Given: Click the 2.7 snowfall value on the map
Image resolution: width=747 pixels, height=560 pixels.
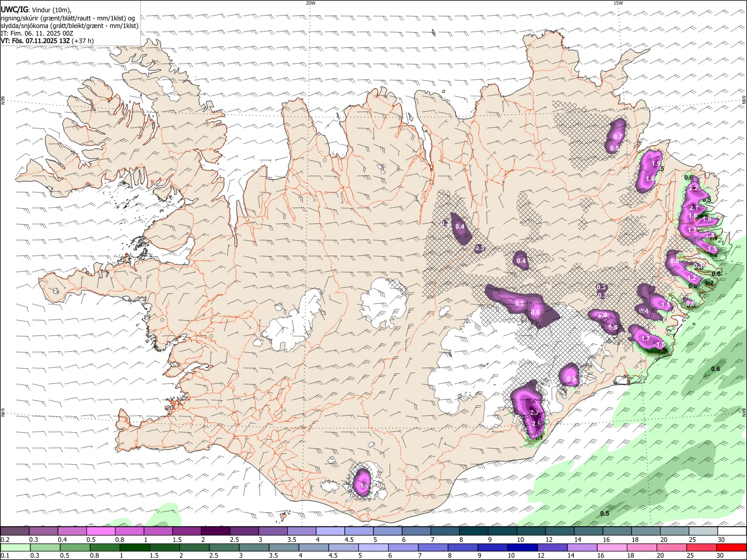Looking at the screenshot, I should (535, 413).
